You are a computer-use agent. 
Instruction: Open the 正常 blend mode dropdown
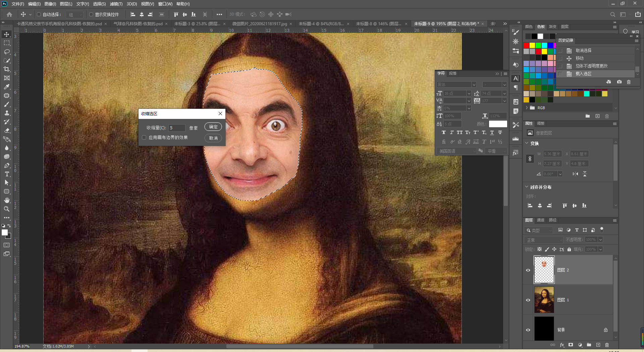[x=544, y=240]
